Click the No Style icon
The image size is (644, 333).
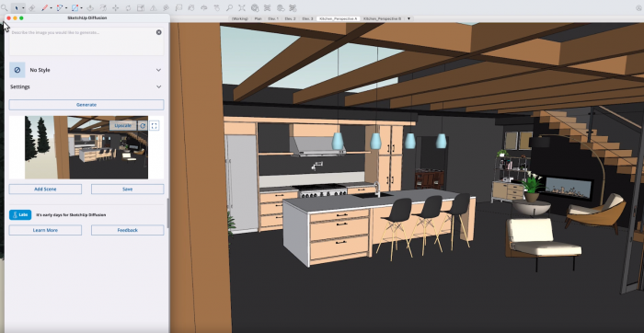17,70
